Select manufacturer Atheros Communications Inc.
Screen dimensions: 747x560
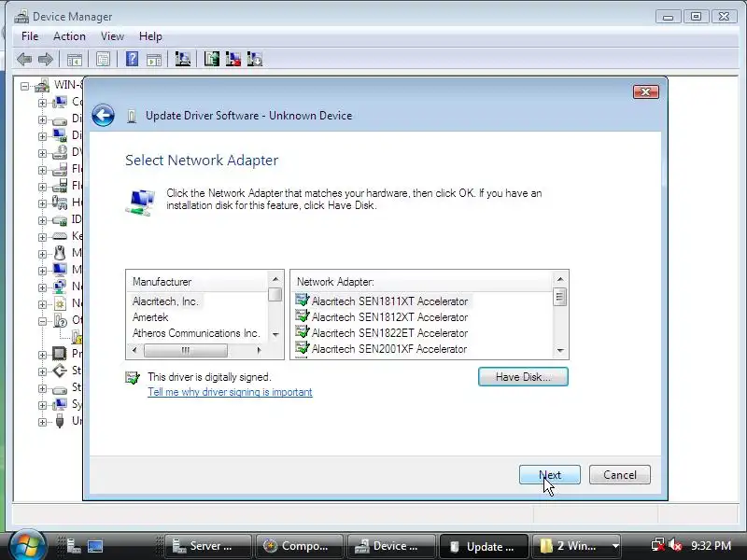(196, 333)
